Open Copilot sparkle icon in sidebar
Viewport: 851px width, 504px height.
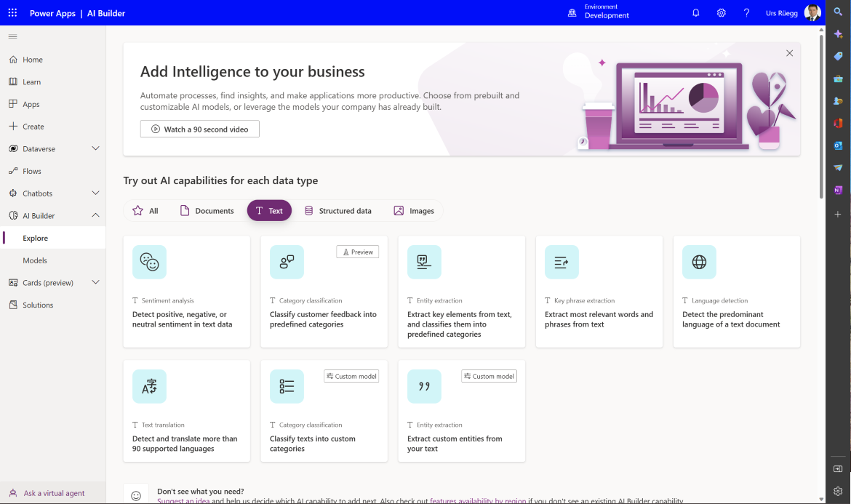point(838,34)
